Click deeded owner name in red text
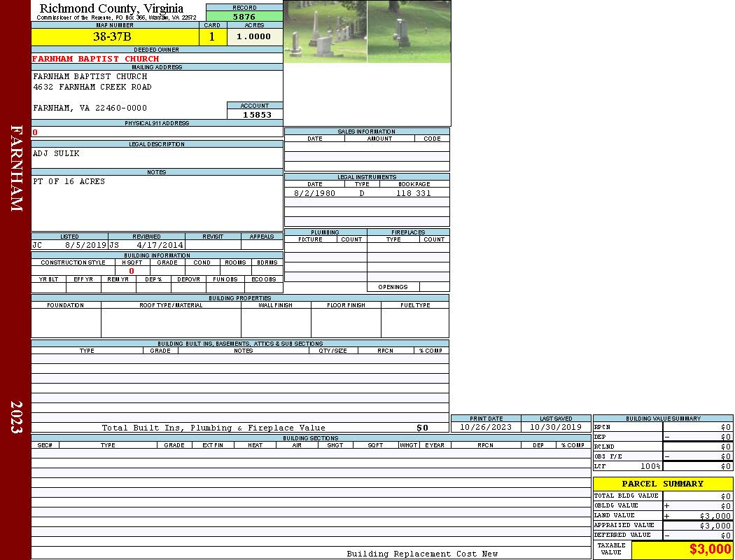735x560 pixels. pyautogui.click(x=96, y=59)
